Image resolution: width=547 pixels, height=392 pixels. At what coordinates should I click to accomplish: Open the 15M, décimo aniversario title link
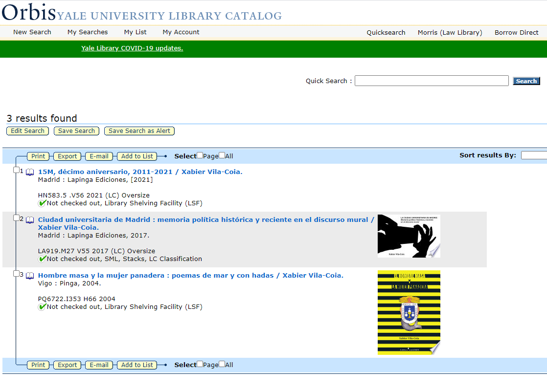[x=140, y=172]
